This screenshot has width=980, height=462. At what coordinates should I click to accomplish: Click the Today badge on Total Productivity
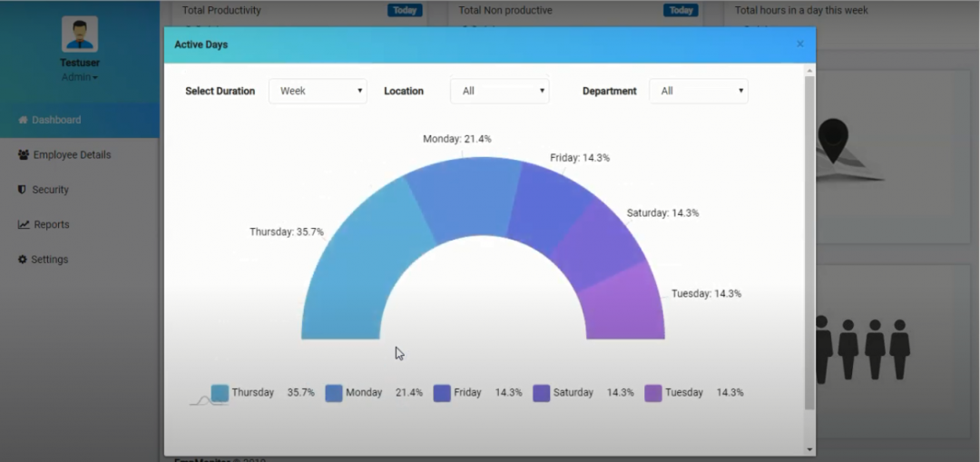pyautogui.click(x=405, y=11)
